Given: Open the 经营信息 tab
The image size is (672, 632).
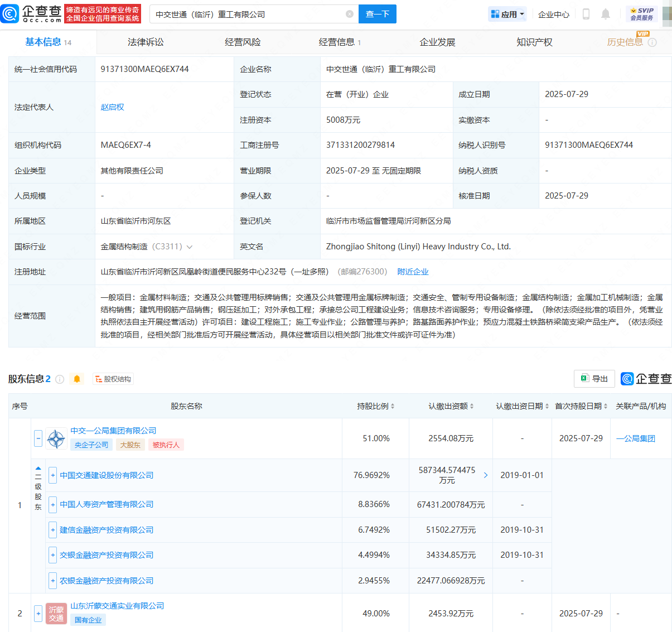Looking at the screenshot, I should coord(340,42).
